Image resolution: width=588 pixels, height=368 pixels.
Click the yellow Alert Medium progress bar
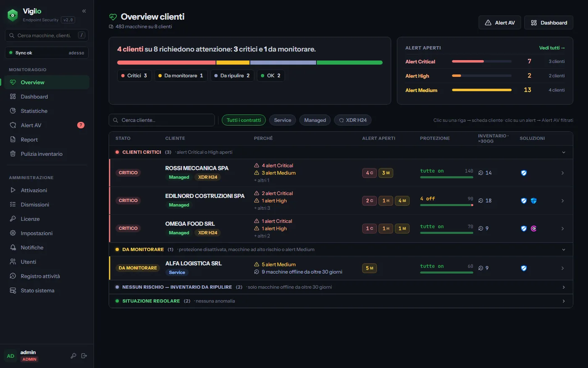[x=482, y=90]
